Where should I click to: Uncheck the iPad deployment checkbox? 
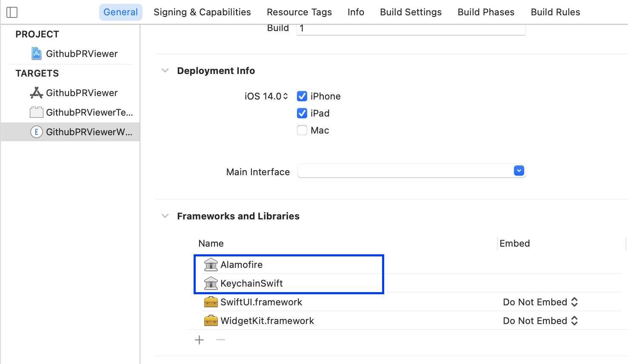tap(302, 113)
